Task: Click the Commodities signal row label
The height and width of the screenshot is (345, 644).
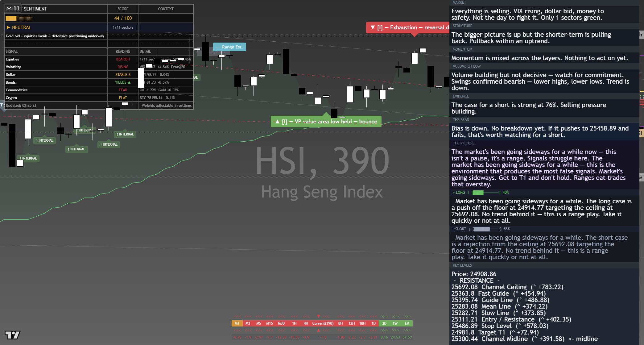Action: 17,90
